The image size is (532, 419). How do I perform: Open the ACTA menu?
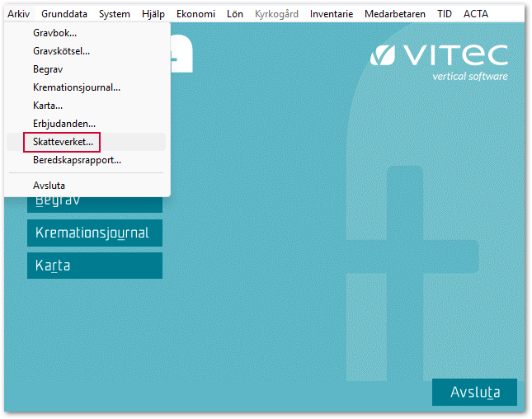(476, 14)
